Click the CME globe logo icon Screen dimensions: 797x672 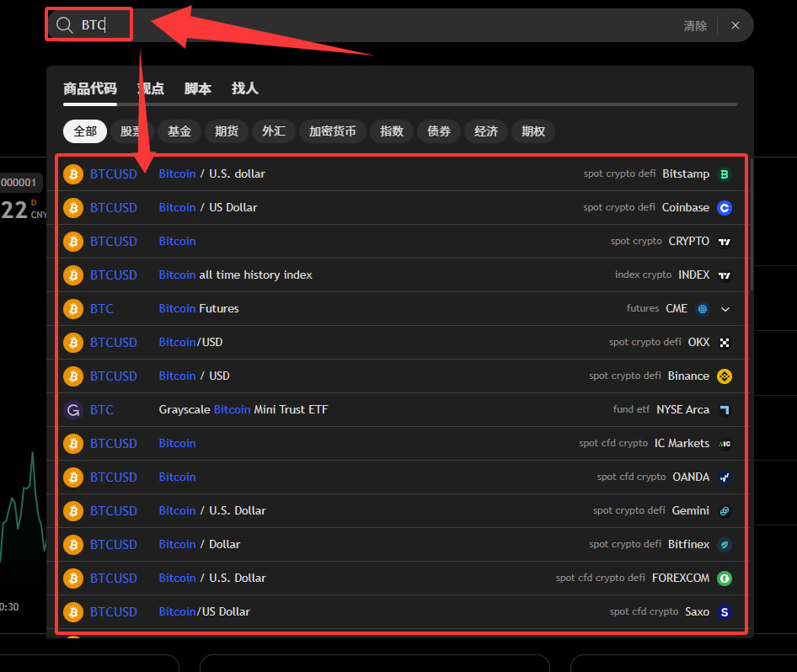(703, 309)
